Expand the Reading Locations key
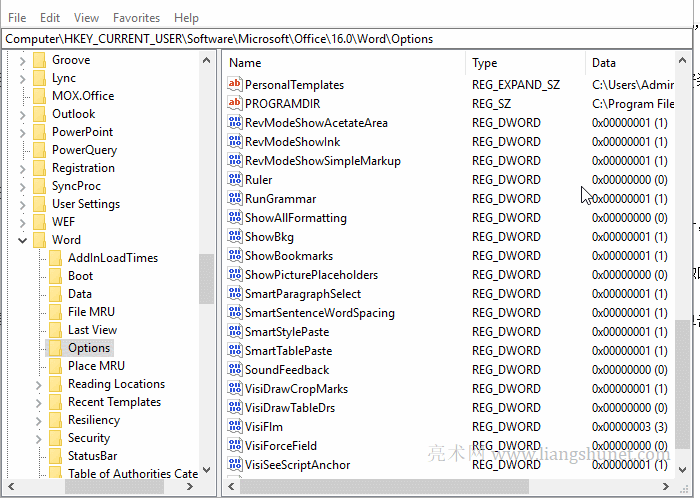Image resolution: width=700 pixels, height=500 pixels. coord(38,385)
